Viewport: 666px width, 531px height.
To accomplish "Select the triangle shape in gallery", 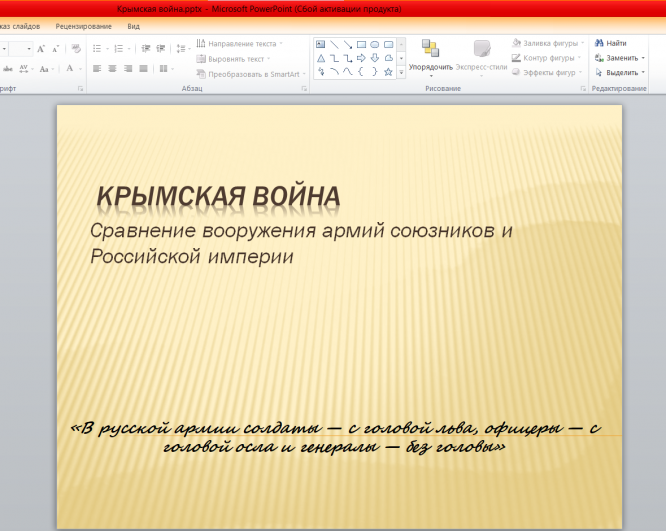I will pos(321,58).
